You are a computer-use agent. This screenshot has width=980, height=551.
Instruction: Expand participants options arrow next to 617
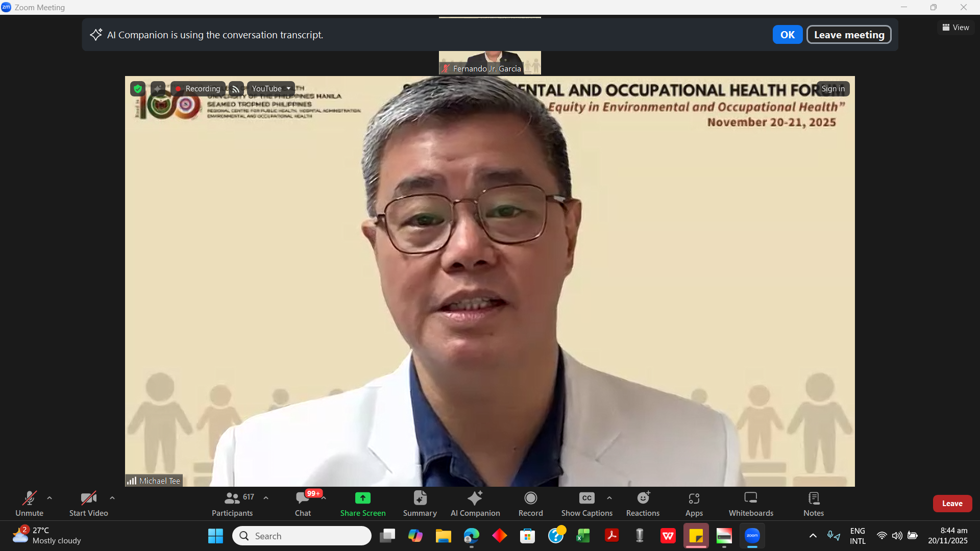click(x=266, y=498)
